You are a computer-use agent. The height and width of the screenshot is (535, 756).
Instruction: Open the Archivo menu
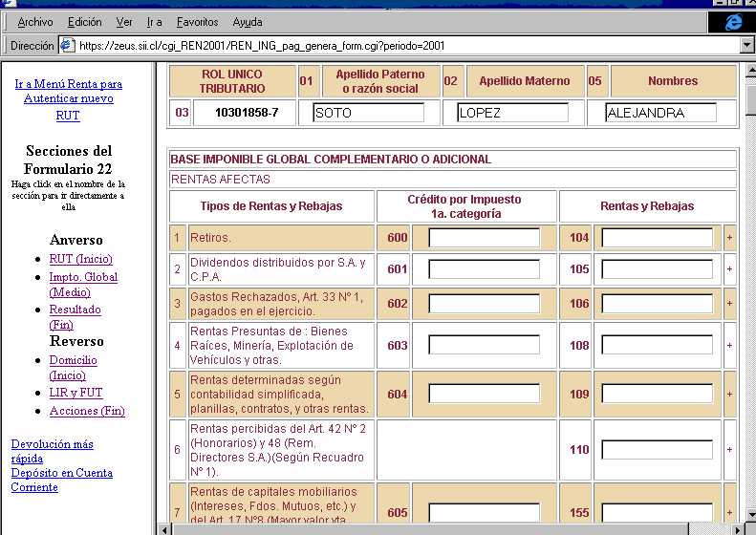click(35, 22)
